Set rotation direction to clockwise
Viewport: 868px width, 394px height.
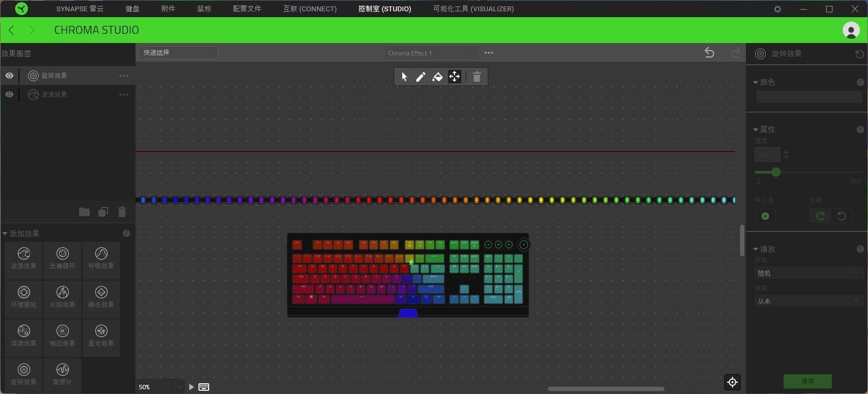pyautogui.click(x=820, y=216)
